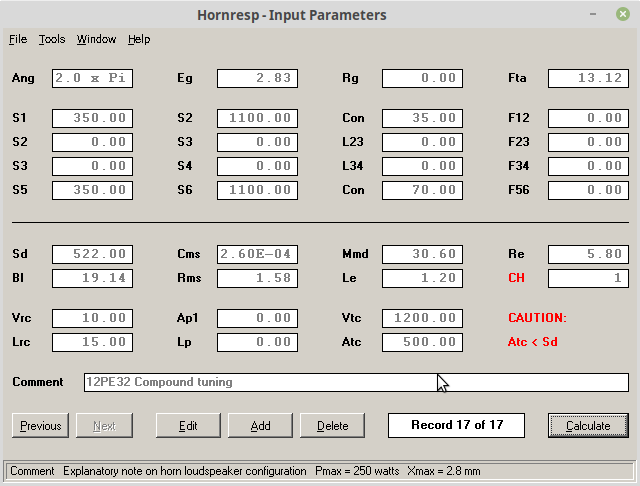This screenshot has width=640, height=486.
Task: Open the File menu
Action: click(x=18, y=39)
